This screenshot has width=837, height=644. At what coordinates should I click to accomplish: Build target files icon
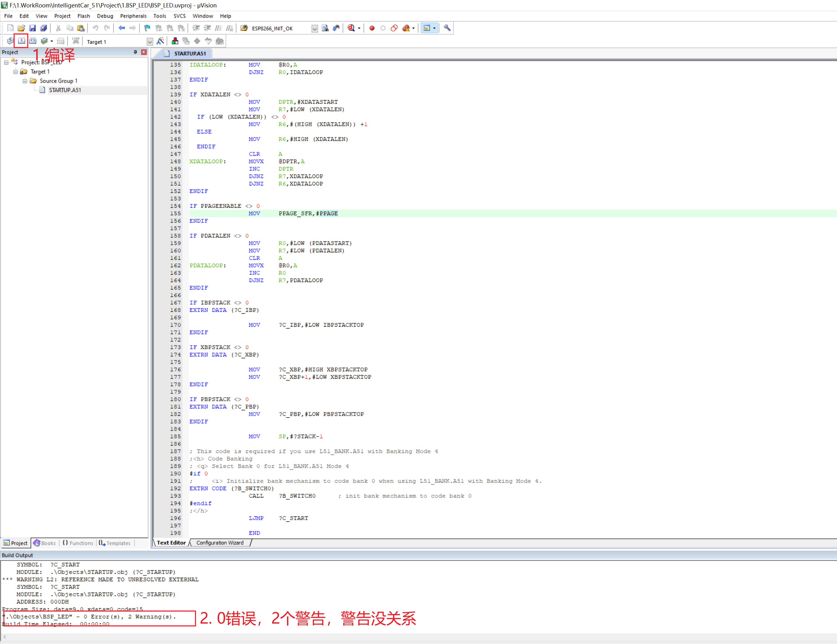(x=21, y=41)
